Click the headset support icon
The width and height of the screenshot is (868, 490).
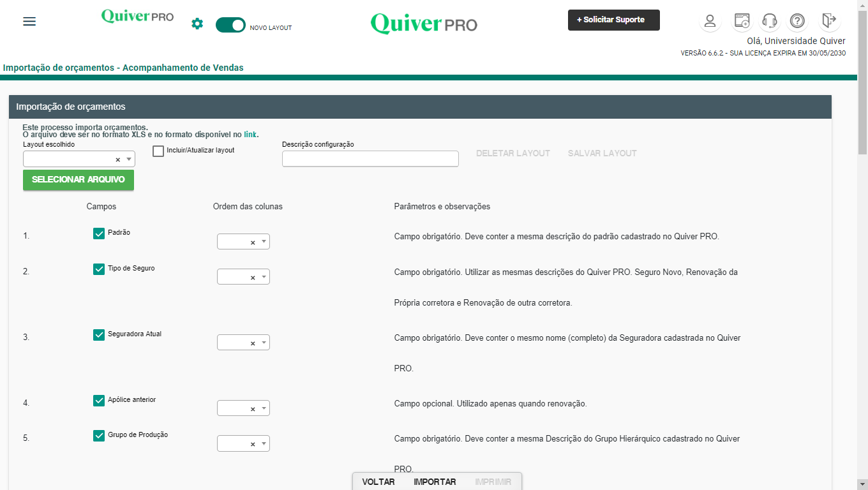point(770,21)
